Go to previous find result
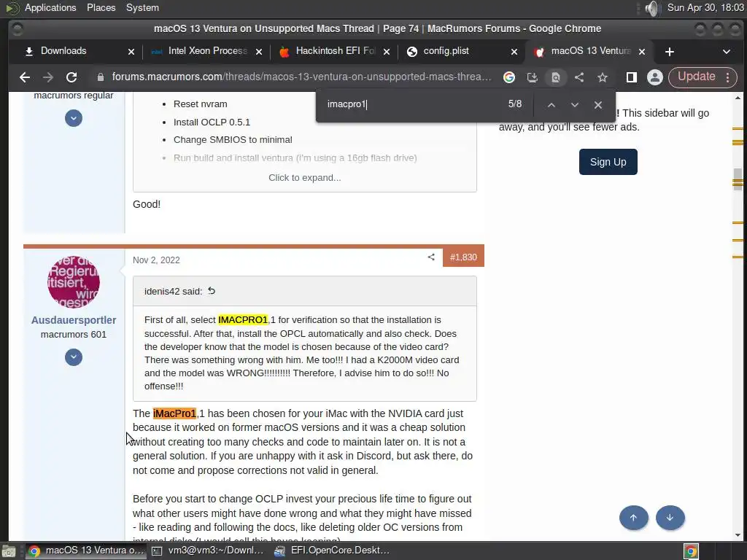This screenshot has height=560, width=747. [x=551, y=105]
